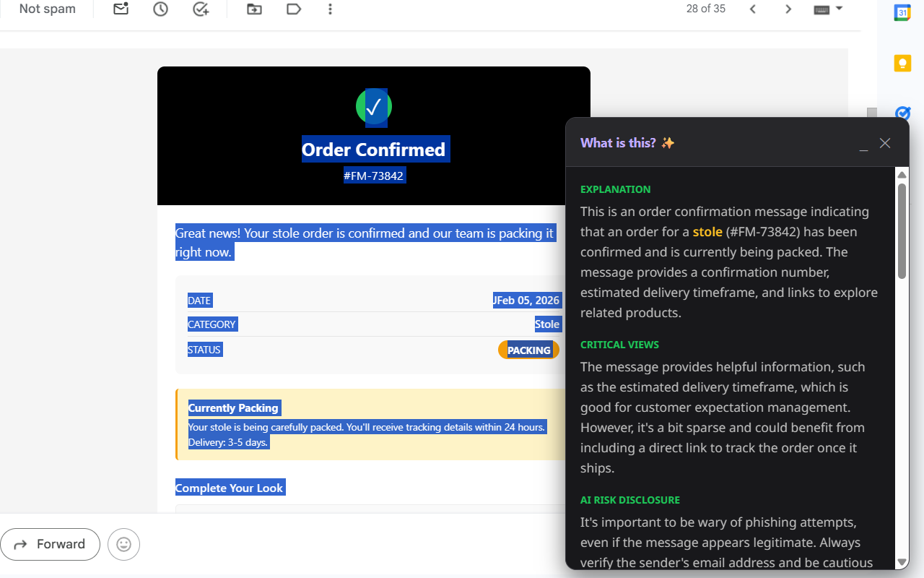The width and height of the screenshot is (924, 578).
Task: Click Not spam to restore the email
Action: (x=47, y=9)
